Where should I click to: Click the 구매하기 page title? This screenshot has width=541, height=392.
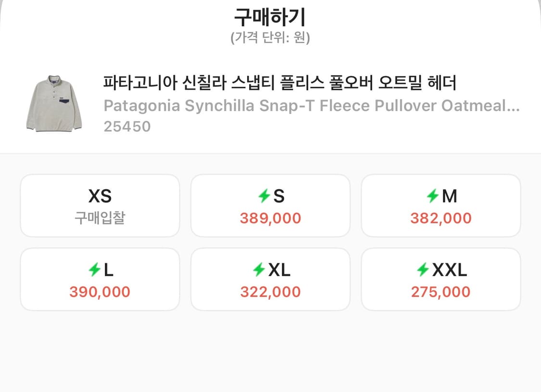pos(270,15)
